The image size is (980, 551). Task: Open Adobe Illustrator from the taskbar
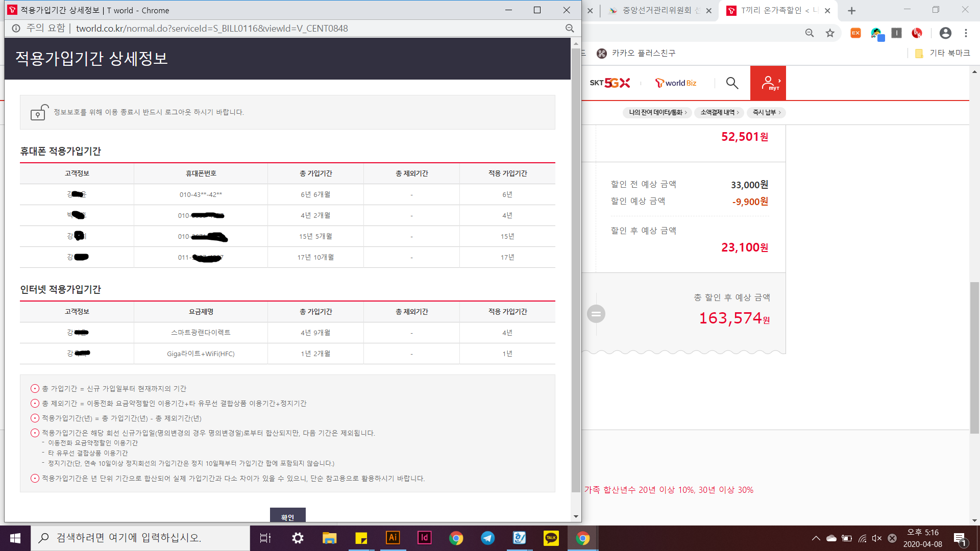393,538
